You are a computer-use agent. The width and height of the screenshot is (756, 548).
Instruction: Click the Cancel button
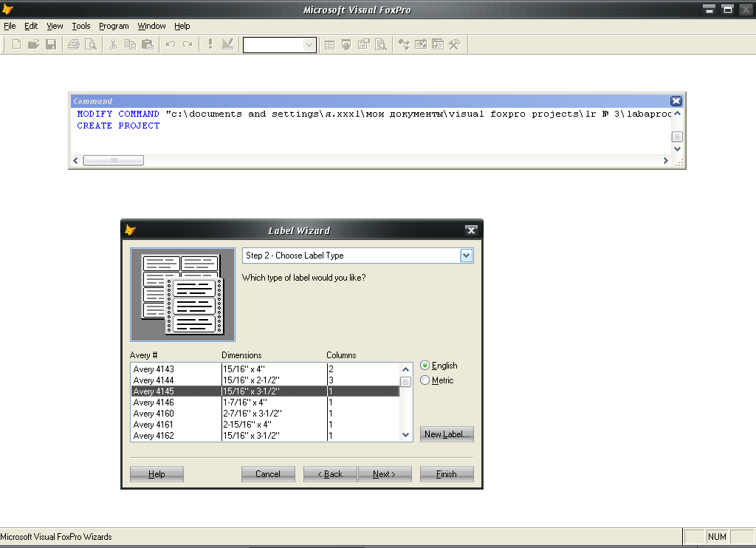(x=268, y=473)
